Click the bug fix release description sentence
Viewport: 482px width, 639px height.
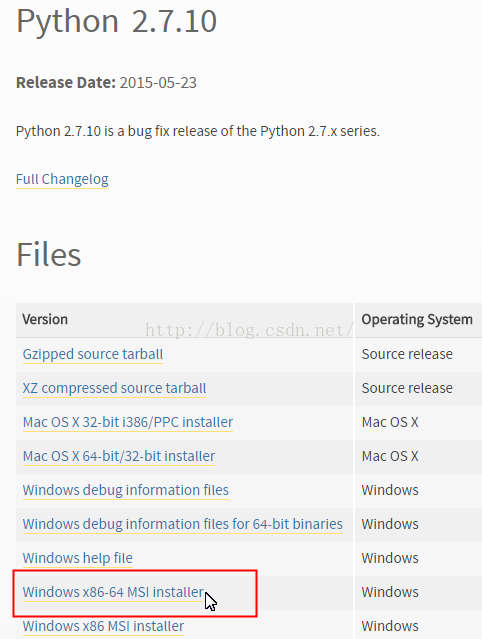(x=198, y=131)
